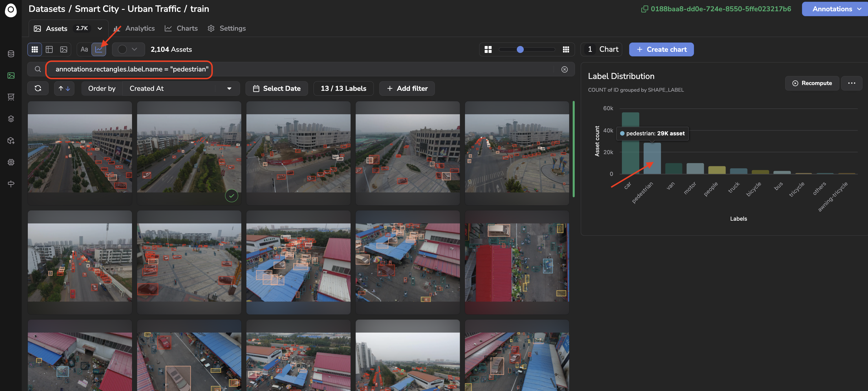
Task: Toggle the chart panel button
Action: point(99,49)
